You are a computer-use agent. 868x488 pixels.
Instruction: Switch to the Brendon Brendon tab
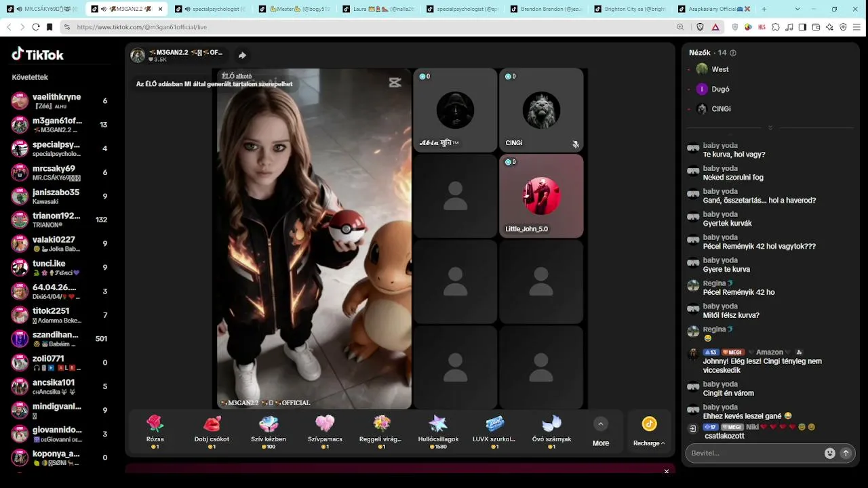tap(545, 9)
